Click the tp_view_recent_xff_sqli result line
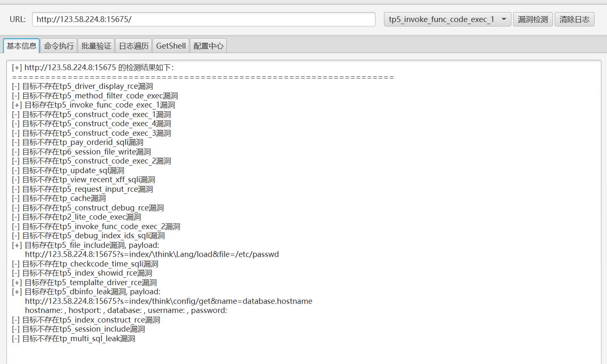 84,180
